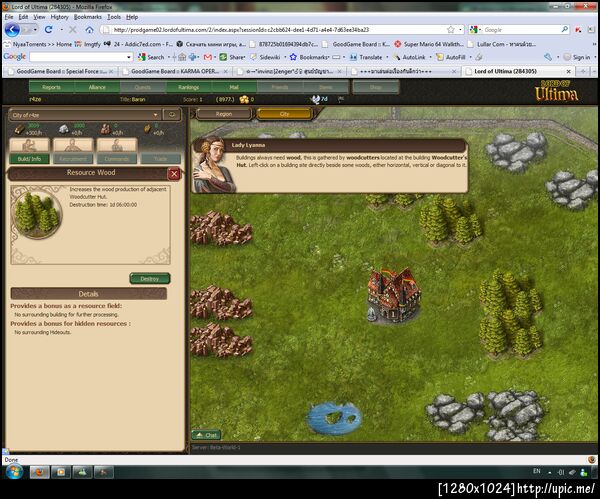Viewport: 600px width, 499px height.
Task: Expand the Google toolbar Search button dropdown
Action: pyautogui.click(x=169, y=57)
